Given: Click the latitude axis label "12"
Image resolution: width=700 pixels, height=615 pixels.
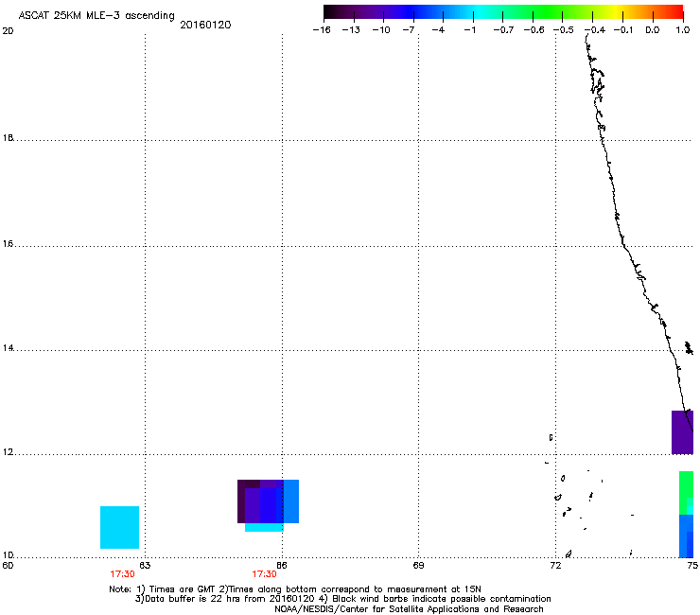Looking at the screenshot, I should tap(8, 452).
